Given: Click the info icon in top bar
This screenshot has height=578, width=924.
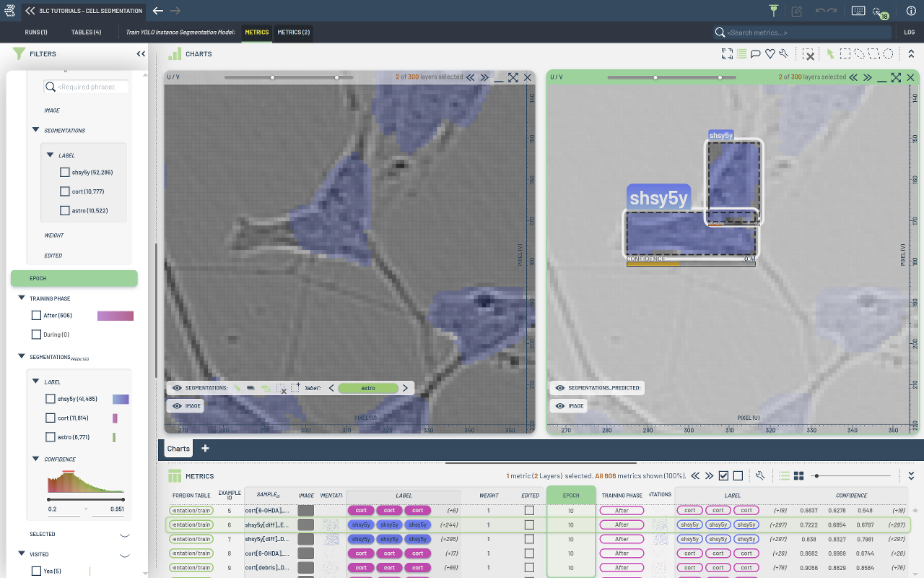Looking at the screenshot, I should 911,11.
